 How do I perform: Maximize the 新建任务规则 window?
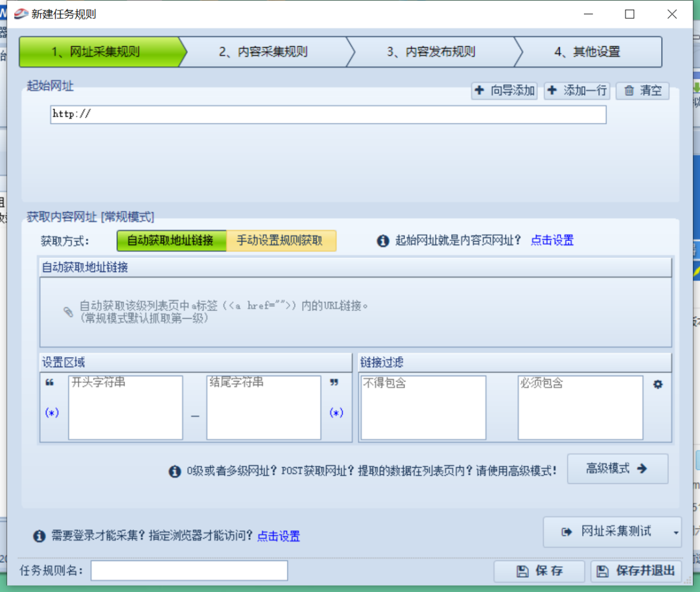[629, 14]
